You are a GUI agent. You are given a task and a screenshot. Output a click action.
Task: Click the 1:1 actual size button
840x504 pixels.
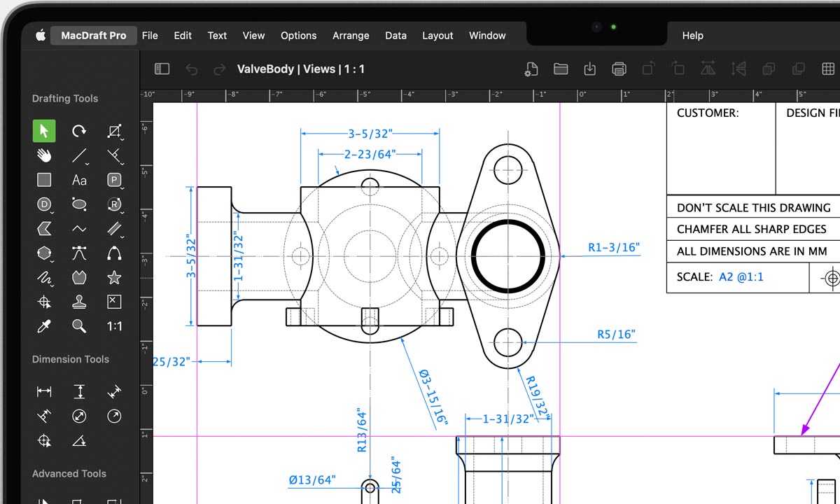114,326
